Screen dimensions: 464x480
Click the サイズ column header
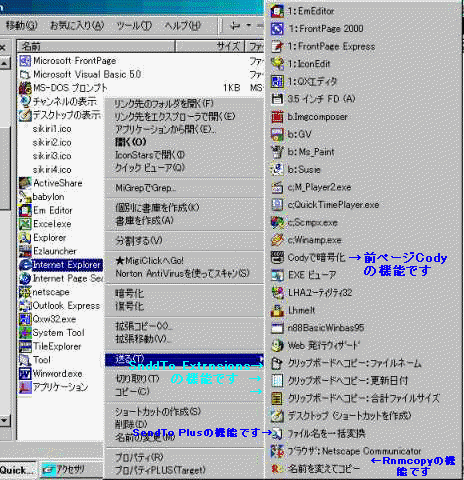click(210, 46)
